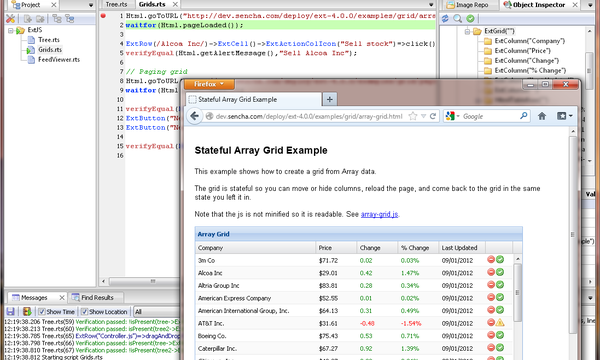This screenshot has width=600, height=360.
Task: Close the Messages tab
Action: [62, 297]
